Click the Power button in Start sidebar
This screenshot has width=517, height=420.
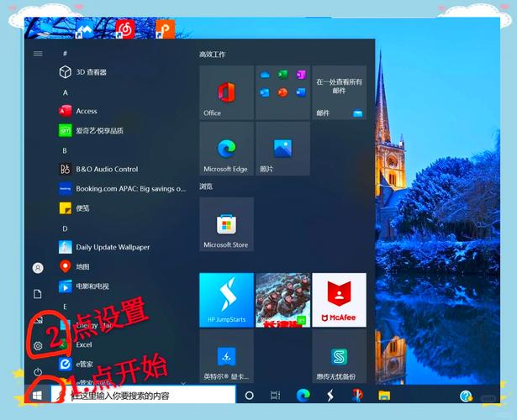pos(38,372)
